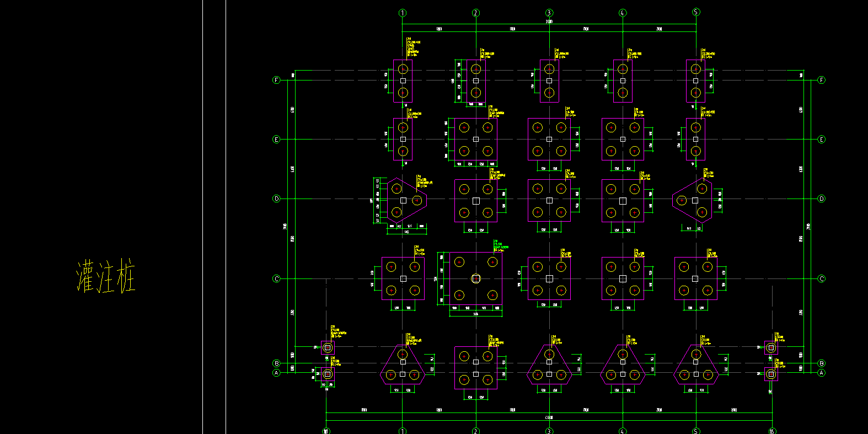Pick four-pile cap at grid D-3
The height and width of the screenshot is (434, 868).
[x=549, y=201]
